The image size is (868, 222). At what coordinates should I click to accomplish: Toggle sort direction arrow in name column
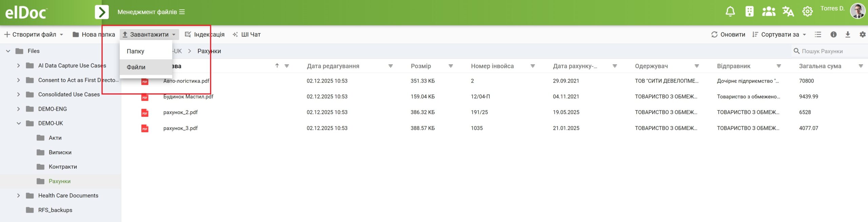pyautogui.click(x=277, y=66)
